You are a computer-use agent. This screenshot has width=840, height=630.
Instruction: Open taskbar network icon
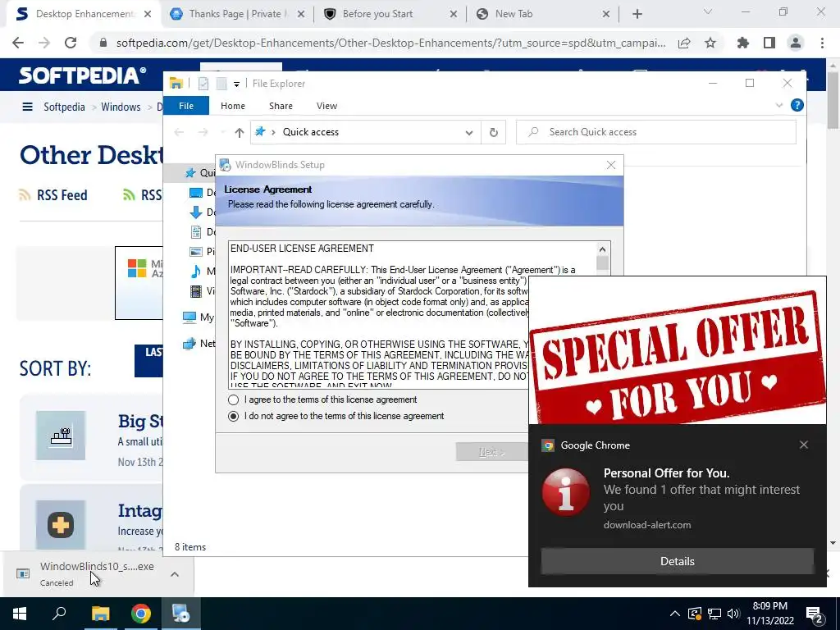click(x=714, y=614)
